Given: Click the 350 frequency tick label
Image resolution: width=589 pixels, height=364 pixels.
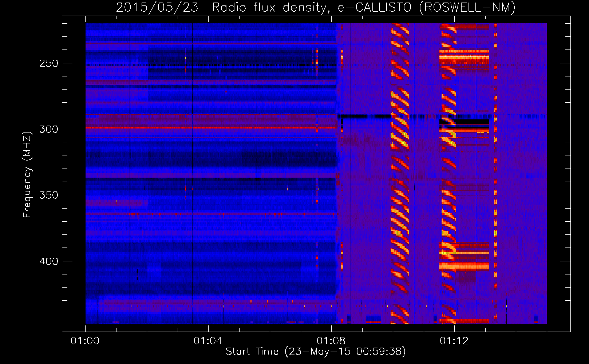Looking at the screenshot, I should (x=49, y=195).
